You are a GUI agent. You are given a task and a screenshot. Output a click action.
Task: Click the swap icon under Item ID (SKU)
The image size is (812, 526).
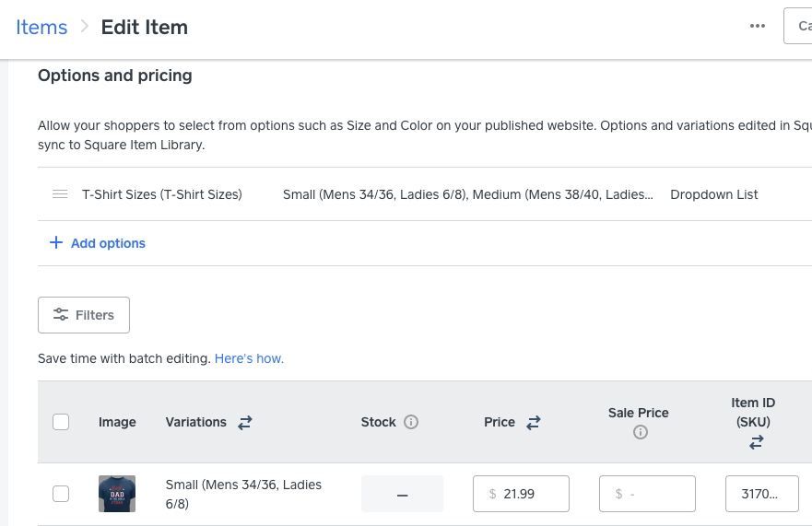pyautogui.click(x=757, y=442)
